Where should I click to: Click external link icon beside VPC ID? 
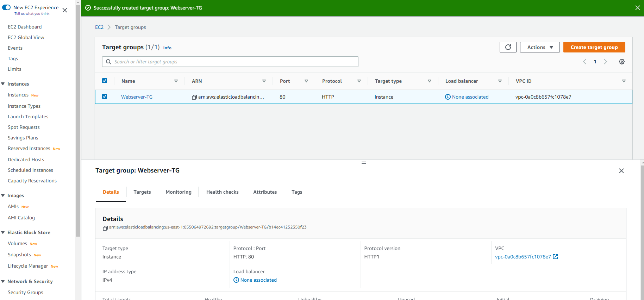(555, 257)
